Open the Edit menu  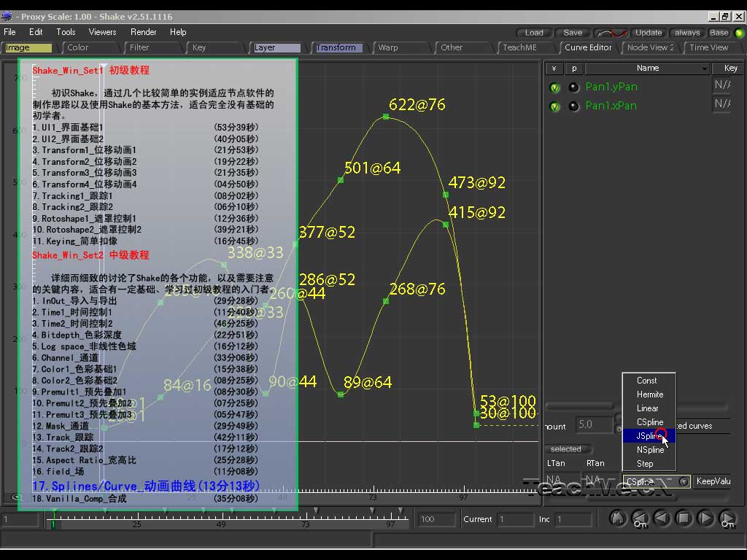pyautogui.click(x=36, y=32)
